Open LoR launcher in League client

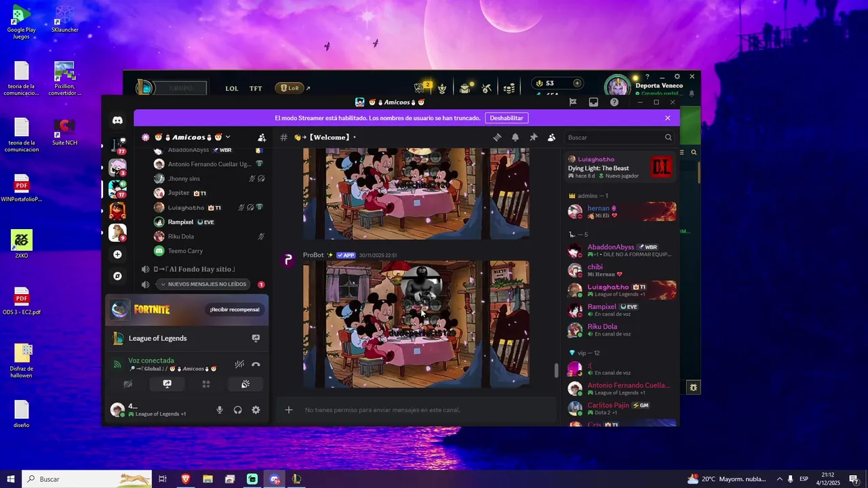290,88
